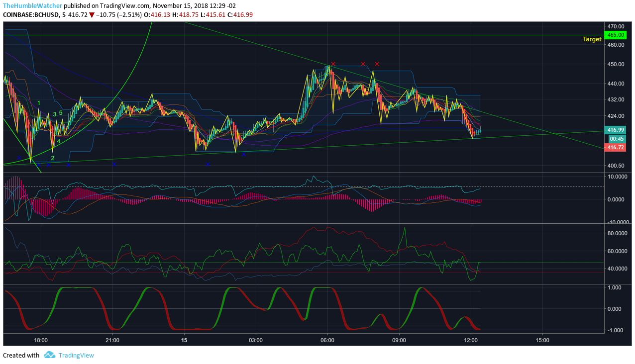Select the green wave label 5 on chart
635x364 pixels.
61,113
